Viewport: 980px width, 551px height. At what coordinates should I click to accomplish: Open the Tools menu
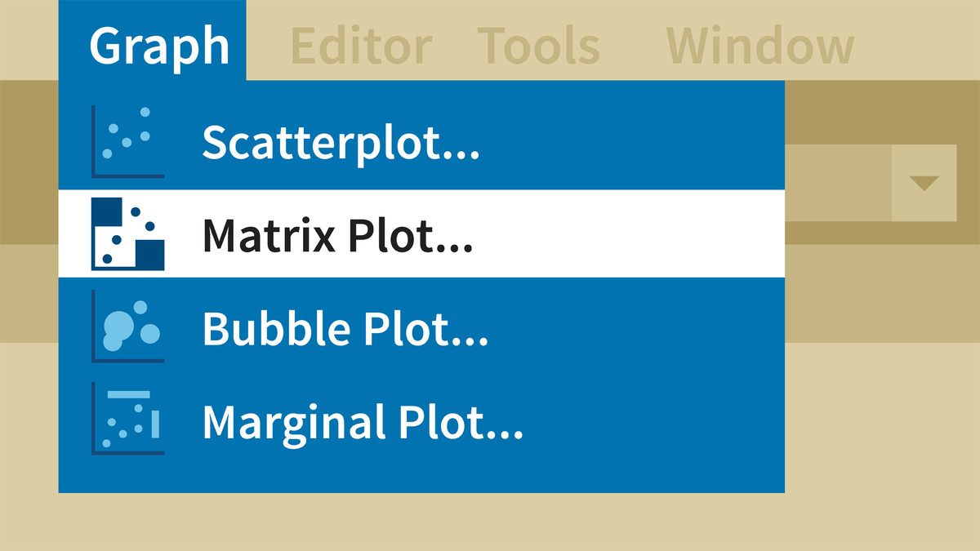(x=538, y=46)
